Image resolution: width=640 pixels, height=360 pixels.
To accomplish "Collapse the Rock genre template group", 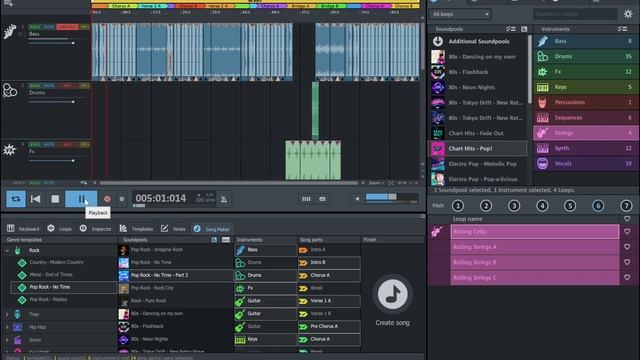I will click(7, 251).
